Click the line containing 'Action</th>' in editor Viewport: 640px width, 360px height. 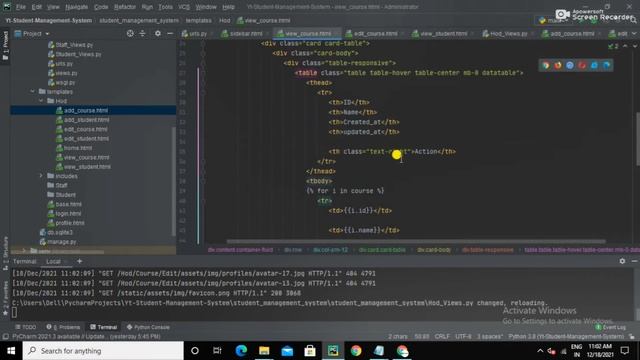(392, 151)
